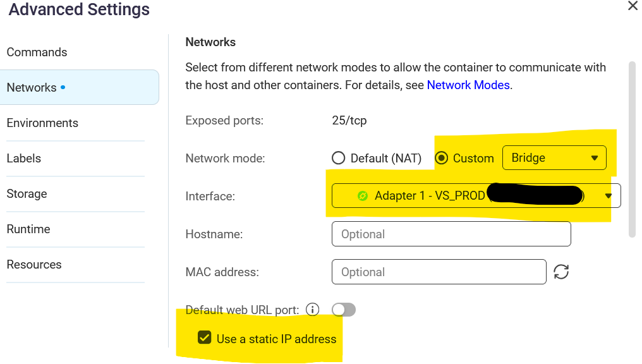Open the Network Modes help link

tap(468, 85)
